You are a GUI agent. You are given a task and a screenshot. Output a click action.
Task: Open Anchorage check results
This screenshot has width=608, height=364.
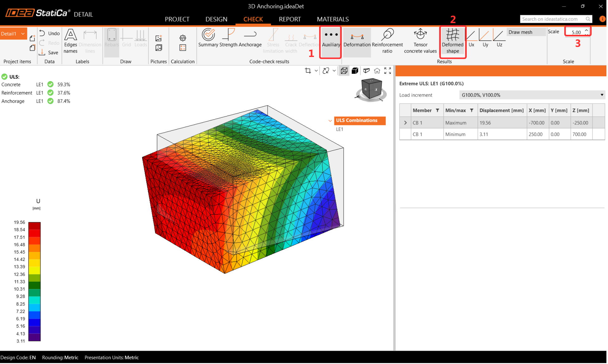coord(250,38)
